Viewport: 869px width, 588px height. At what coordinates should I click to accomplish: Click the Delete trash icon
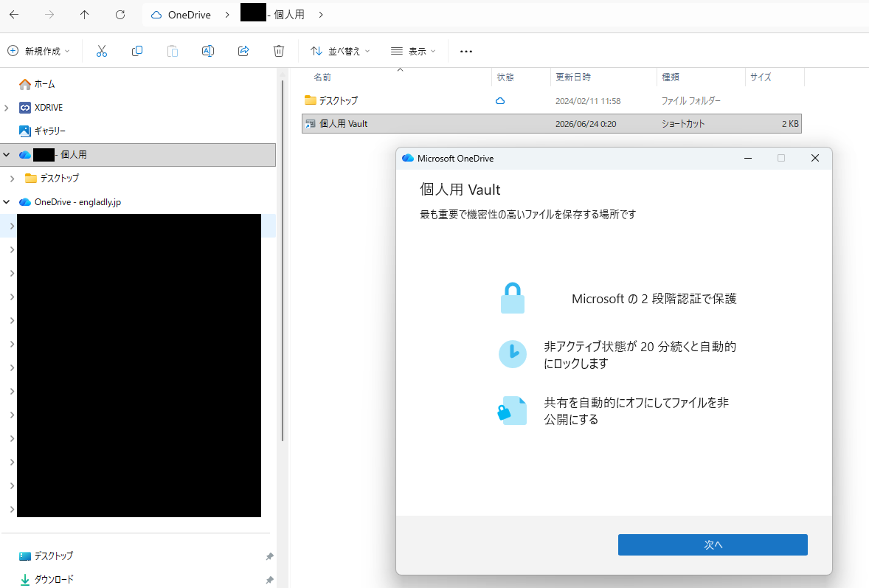(279, 51)
